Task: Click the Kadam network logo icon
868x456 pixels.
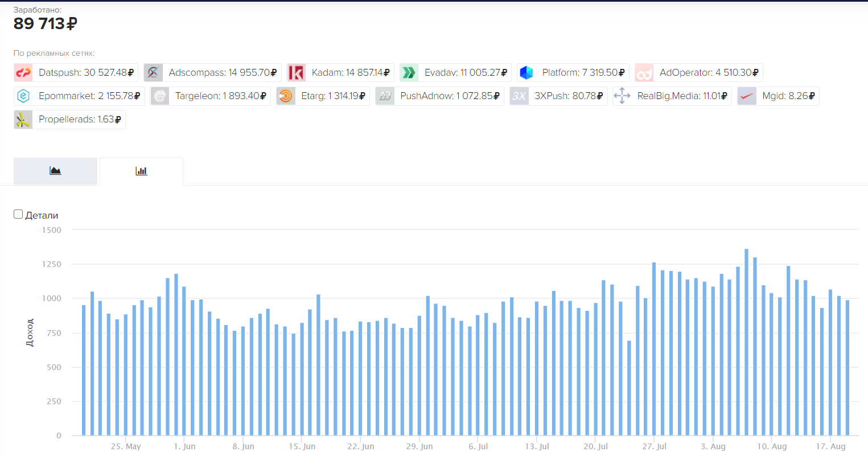Action: coord(296,73)
